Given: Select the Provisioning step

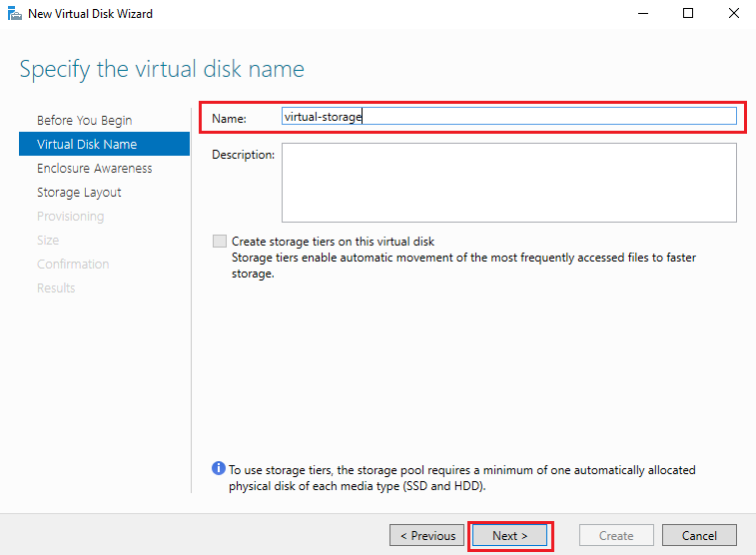Looking at the screenshot, I should pos(70,217).
